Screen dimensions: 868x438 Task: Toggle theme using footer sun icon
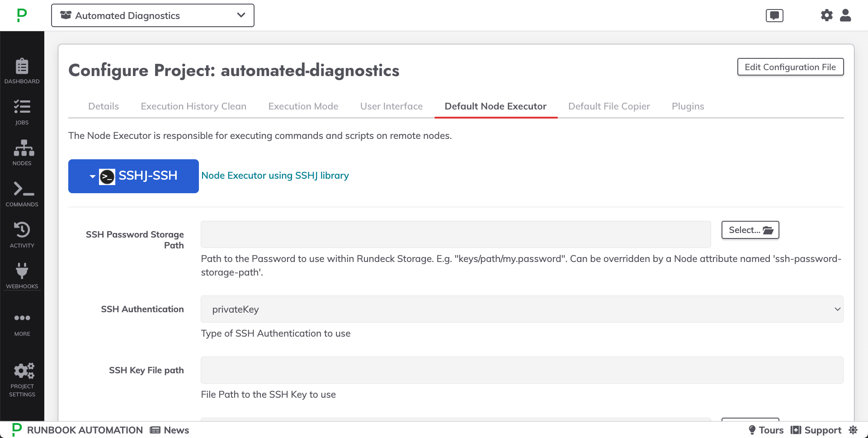click(x=853, y=430)
